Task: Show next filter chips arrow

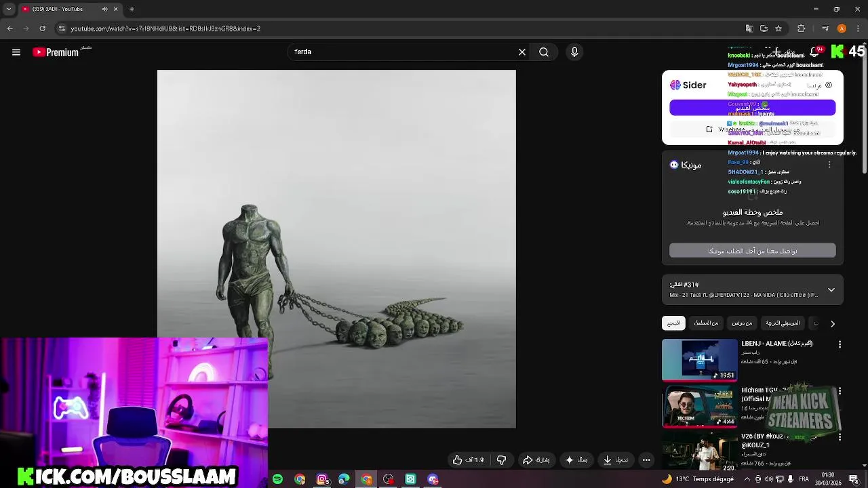Action: [x=833, y=324]
